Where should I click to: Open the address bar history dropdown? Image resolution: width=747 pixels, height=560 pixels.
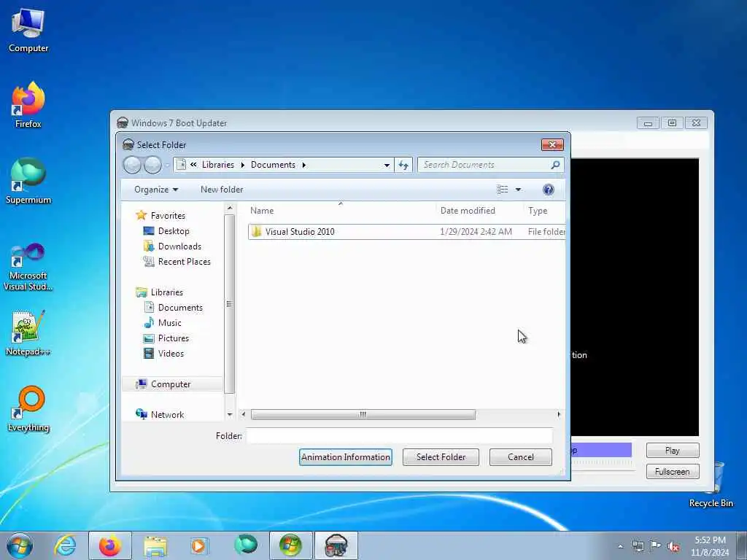coord(387,166)
